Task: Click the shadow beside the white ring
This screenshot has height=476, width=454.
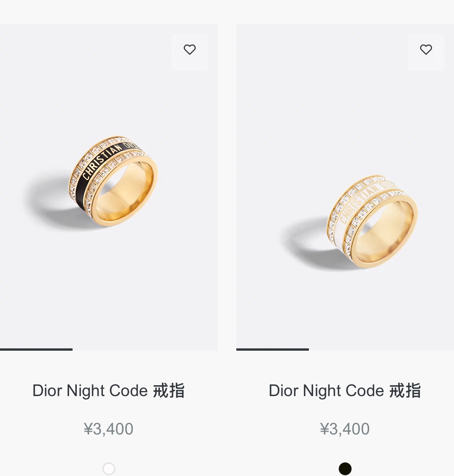Action: click(x=307, y=242)
